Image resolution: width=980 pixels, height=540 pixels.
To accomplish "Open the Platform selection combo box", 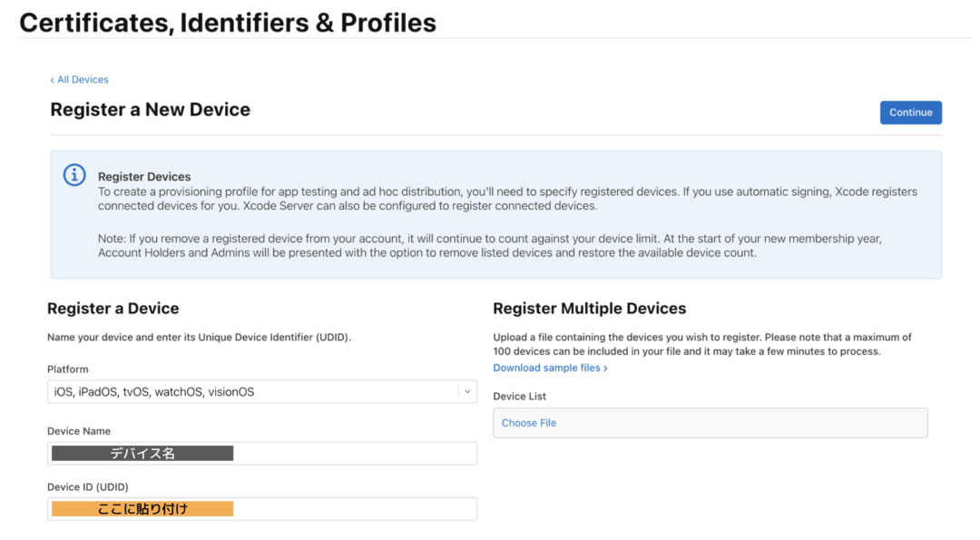I will (262, 392).
